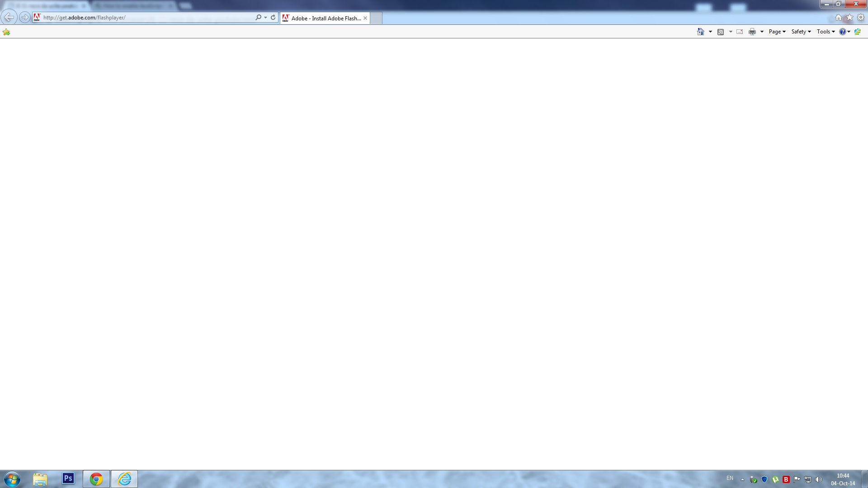The image size is (868, 488).
Task: Click the browser Back arrow button
Action: tap(9, 17)
